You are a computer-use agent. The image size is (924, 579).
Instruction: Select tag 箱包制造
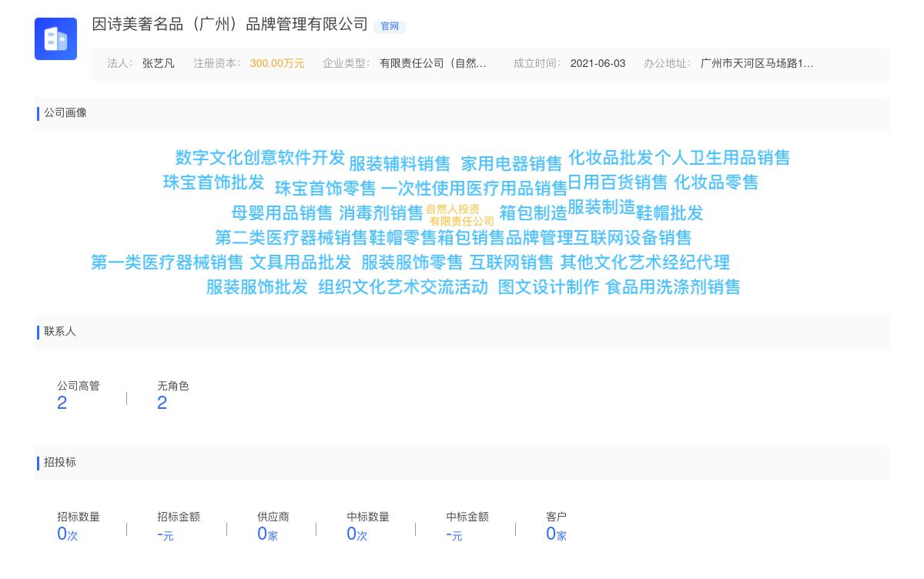[x=533, y=213]
